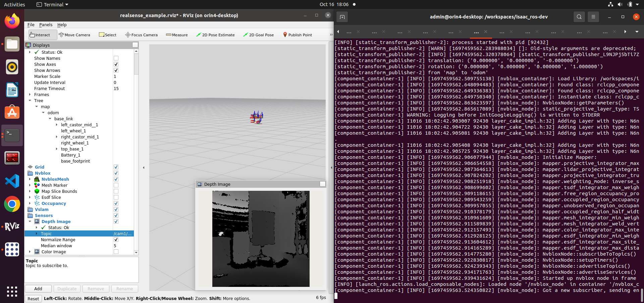The height and width of the screenshot is (303, 644).
Task: Open Visual Studio Code from the dock
Action: [12, 181]
